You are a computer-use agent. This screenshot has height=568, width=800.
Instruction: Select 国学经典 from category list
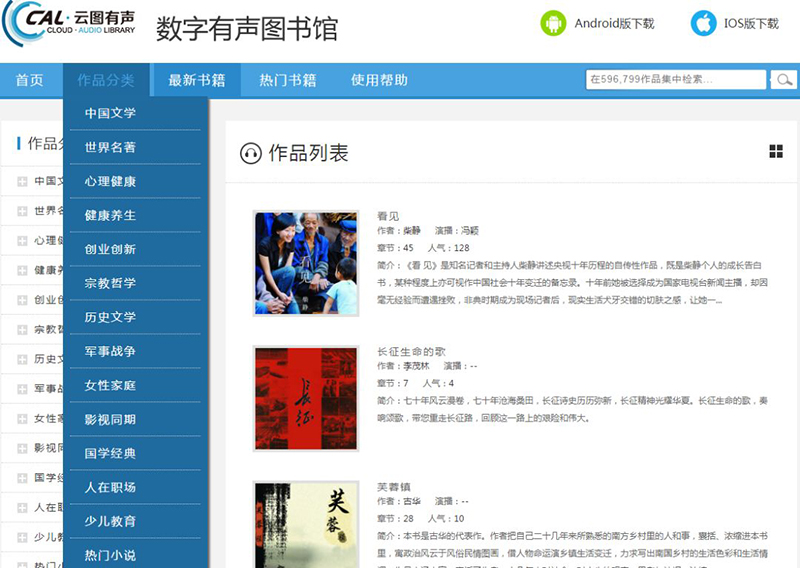[110, 453]
